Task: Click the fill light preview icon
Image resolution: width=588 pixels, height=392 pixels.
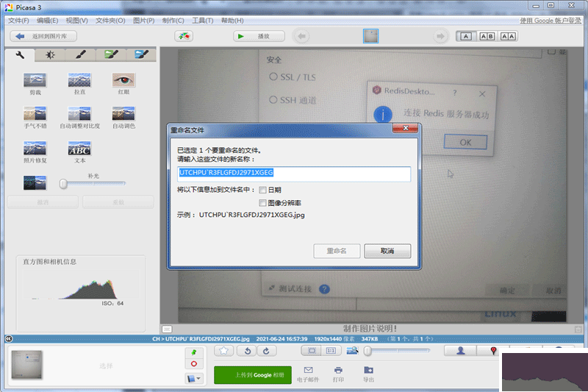Action: tap(35, 182)
